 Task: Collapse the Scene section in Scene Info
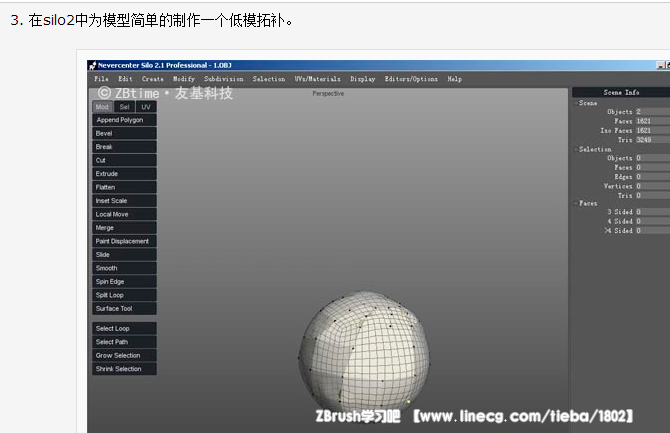point(576,103)
